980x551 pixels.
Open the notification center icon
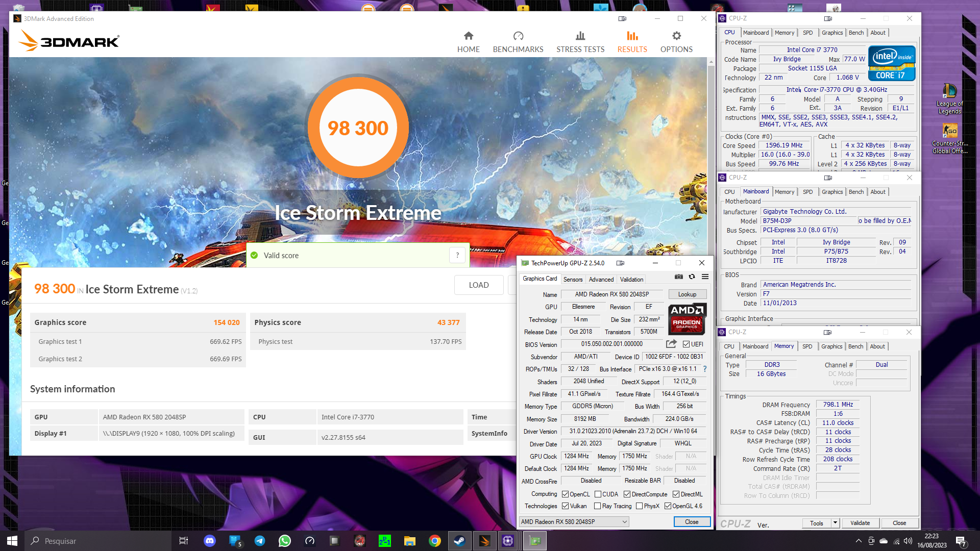tap(961, 541)
